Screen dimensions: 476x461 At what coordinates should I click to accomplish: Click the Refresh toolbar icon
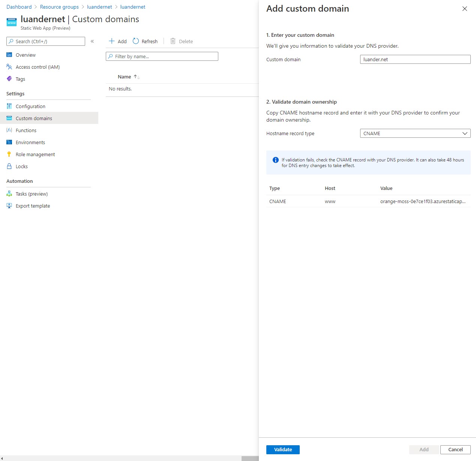point(136,41)
